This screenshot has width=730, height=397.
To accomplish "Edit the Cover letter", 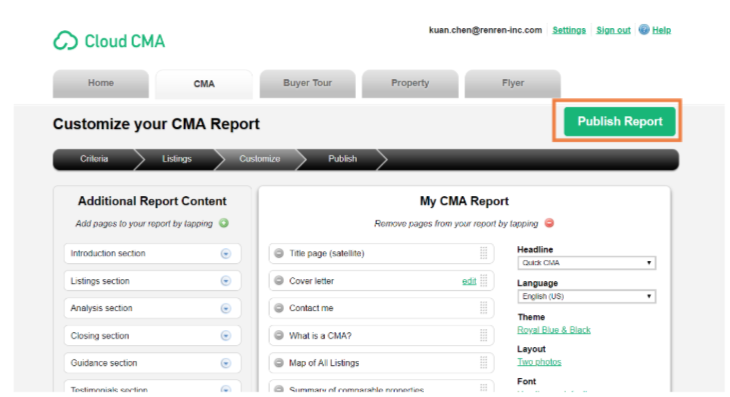I will tap(469, 281).
